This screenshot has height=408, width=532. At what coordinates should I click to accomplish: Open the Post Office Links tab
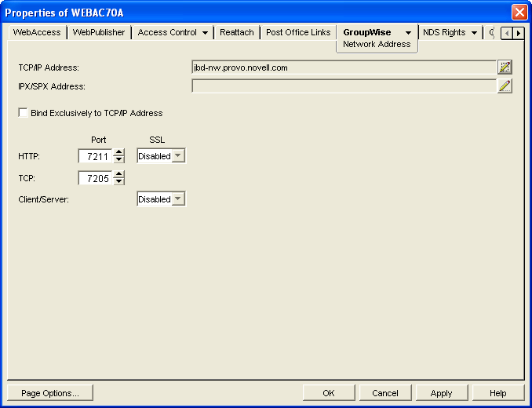[298, 32]
